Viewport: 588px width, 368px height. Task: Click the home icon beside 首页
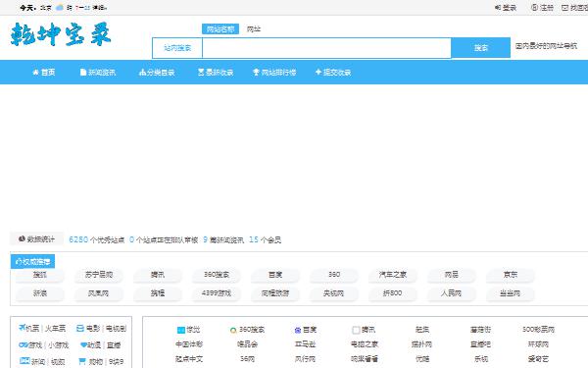[35, 72]
